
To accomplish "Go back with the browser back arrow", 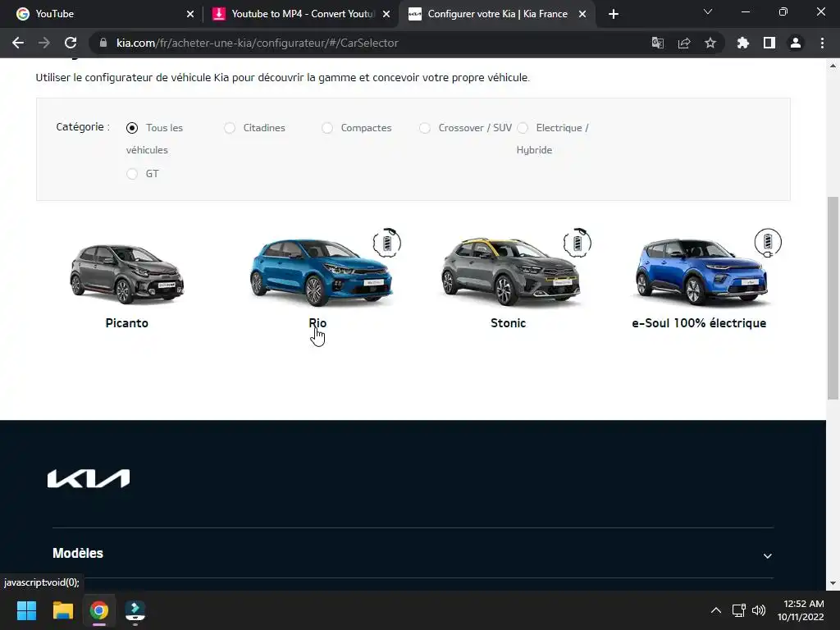I will click(18, 43).
